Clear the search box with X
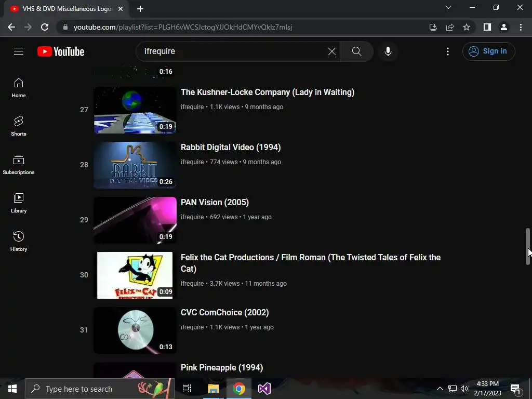532x399 pixels. pos(332,51)
